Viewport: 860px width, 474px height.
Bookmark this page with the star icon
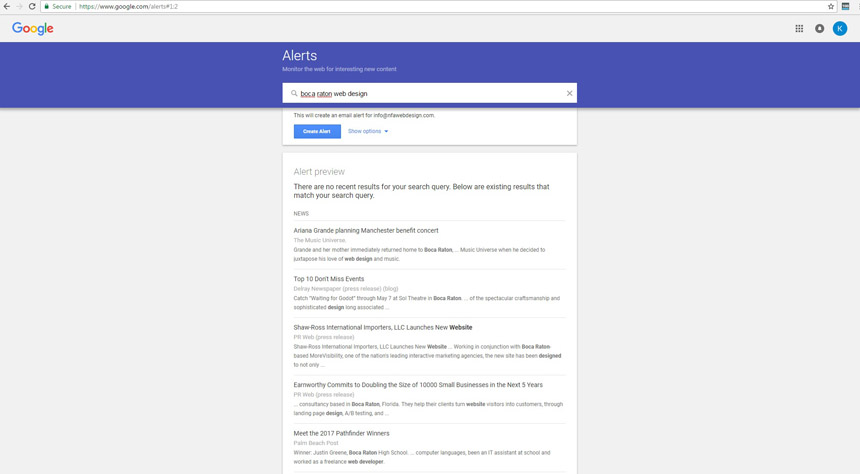pos(831,7)
